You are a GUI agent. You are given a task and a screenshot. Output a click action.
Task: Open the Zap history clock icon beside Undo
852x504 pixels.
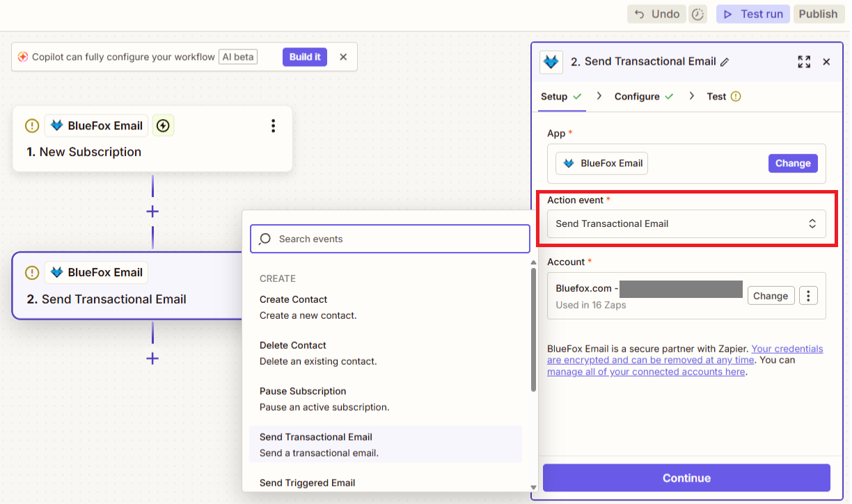coord(697,14)
